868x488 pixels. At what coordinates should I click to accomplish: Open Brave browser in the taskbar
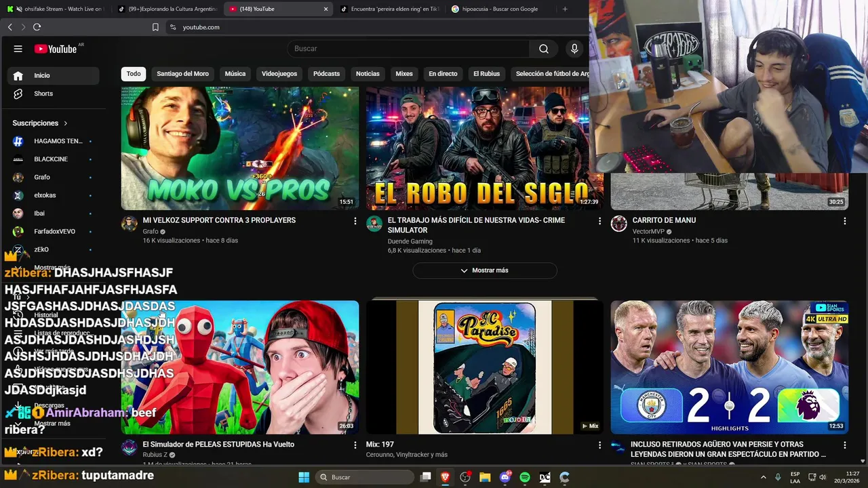446,477
